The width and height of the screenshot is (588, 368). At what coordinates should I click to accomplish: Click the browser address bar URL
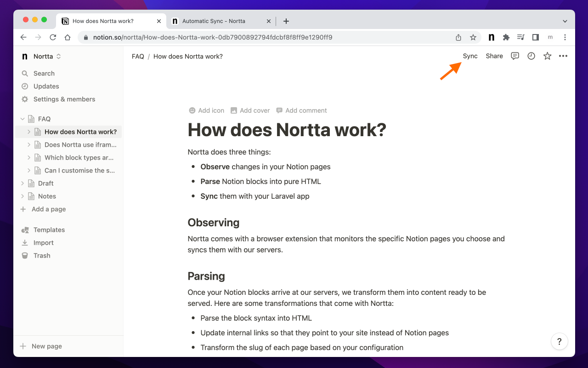click(213, 37)
